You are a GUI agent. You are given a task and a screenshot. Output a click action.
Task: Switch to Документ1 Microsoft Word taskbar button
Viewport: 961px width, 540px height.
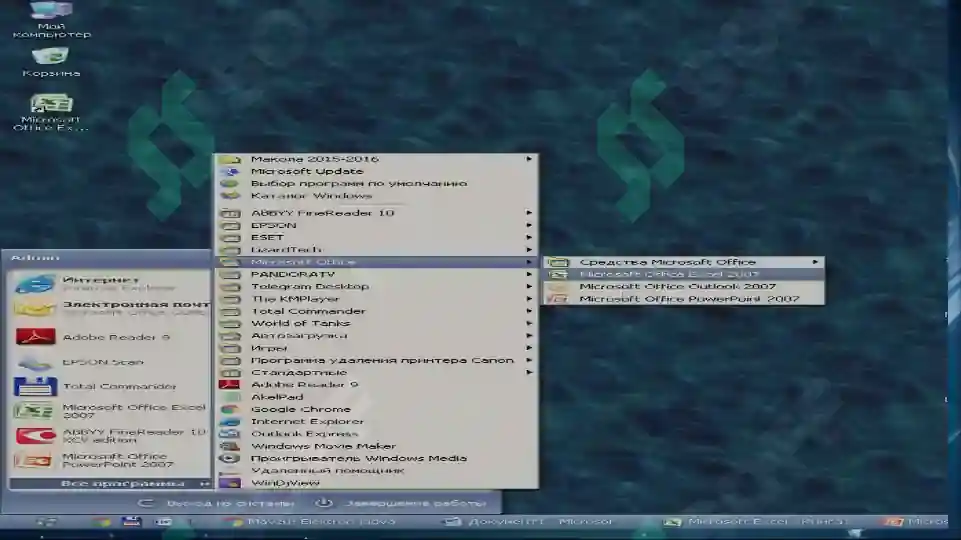click(527, 522)
